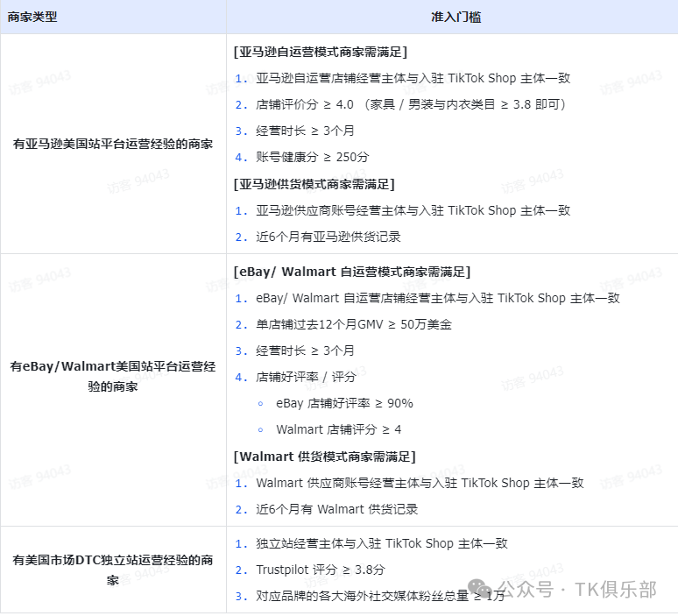The image size is (678, 616).
Task: Select the 有亚马逊美国站平台运营经验的商家 cell
Action: (x=113, y=144)
